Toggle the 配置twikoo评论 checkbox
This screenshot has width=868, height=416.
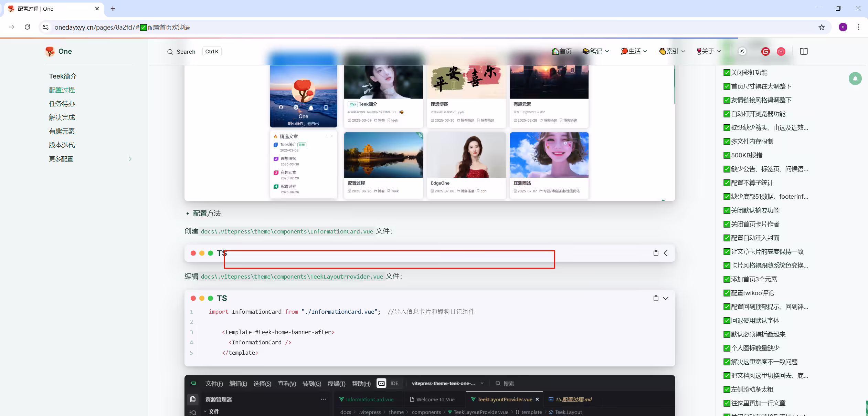[727, 293]
